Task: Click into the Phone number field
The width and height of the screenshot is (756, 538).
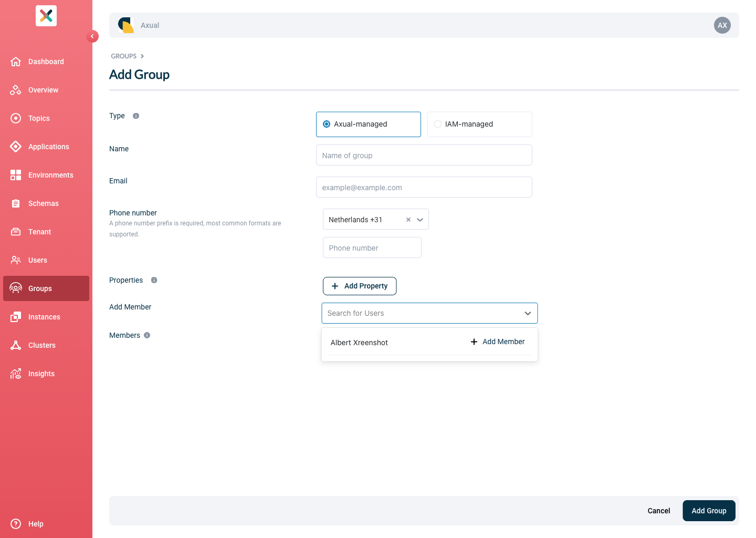Action: click(372, 248)
